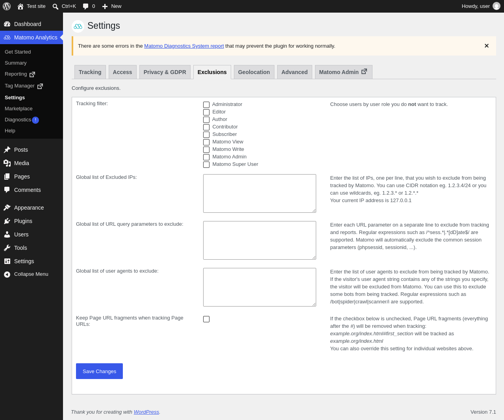Click the Pages icon in sidebar
Viewport: 504px width, 420px height.
tap(7, 177)
